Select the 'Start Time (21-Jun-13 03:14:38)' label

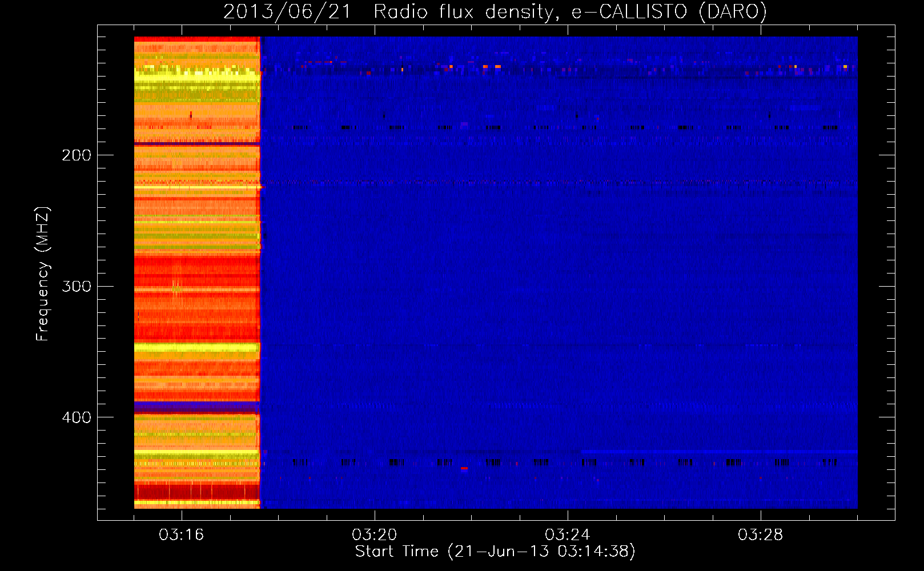coord(495,552)
